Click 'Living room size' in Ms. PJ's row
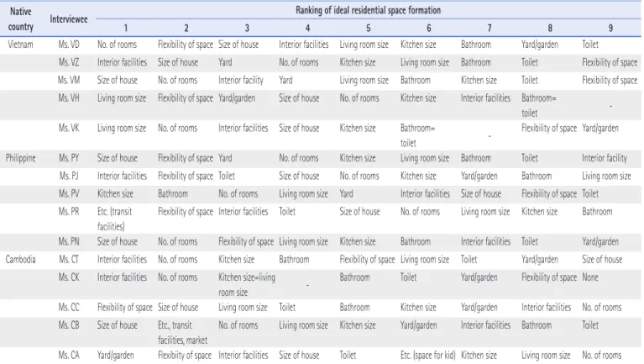The width and height of the screenshot is (644, 364). [x=606, y=176]
